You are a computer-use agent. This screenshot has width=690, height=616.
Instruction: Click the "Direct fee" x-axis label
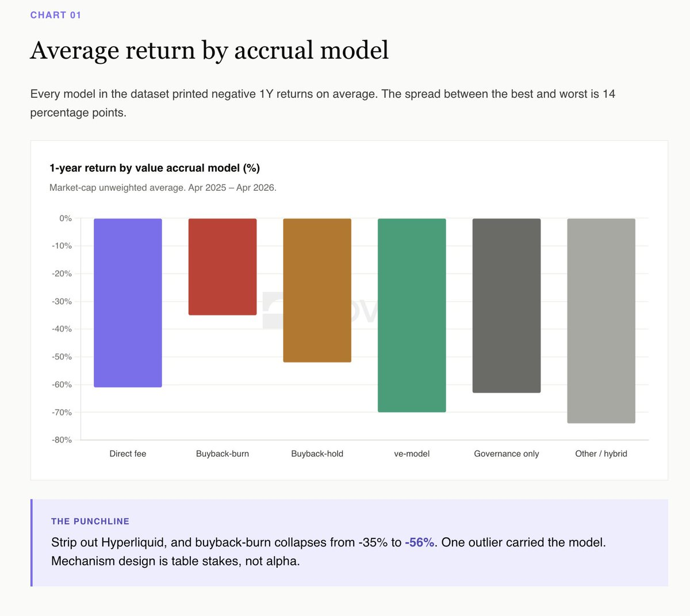(x=128, y=454)
